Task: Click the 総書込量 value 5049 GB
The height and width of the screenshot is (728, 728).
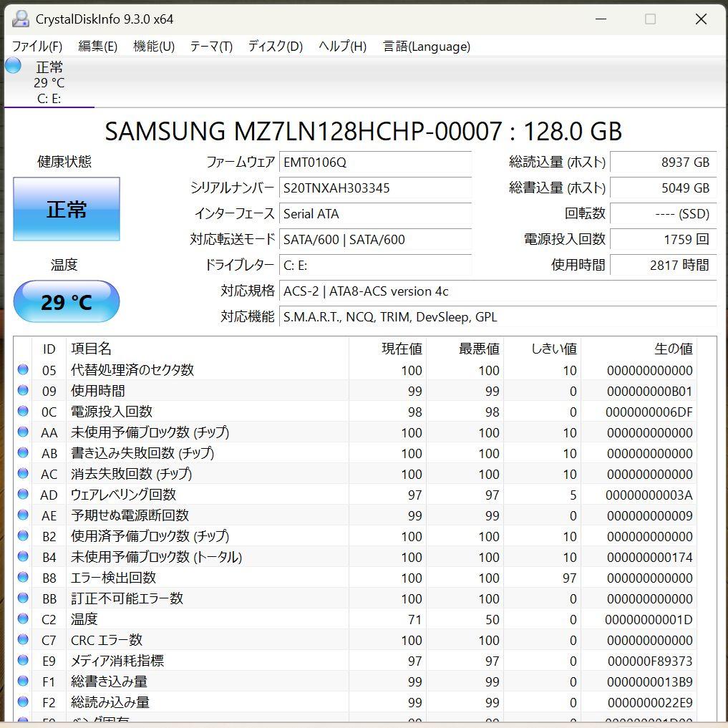Action: [x=664, y=188]
